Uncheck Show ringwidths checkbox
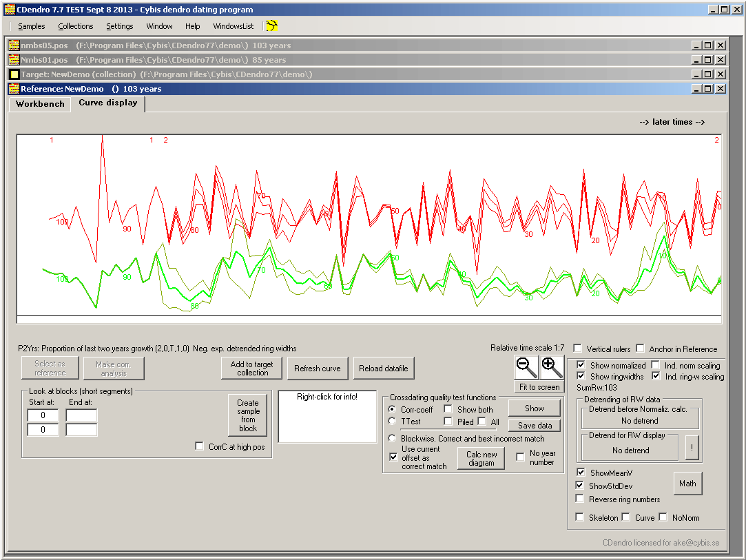This screenshot has width=746, height=560. pyautogui.click(x=581, y=376)
